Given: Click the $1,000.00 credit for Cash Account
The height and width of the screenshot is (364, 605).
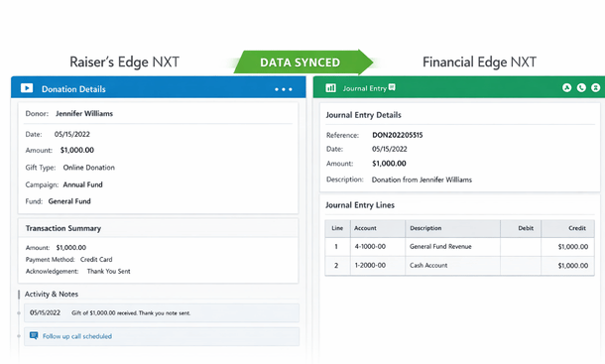Looking at the screenshot, I should point(573,266).
